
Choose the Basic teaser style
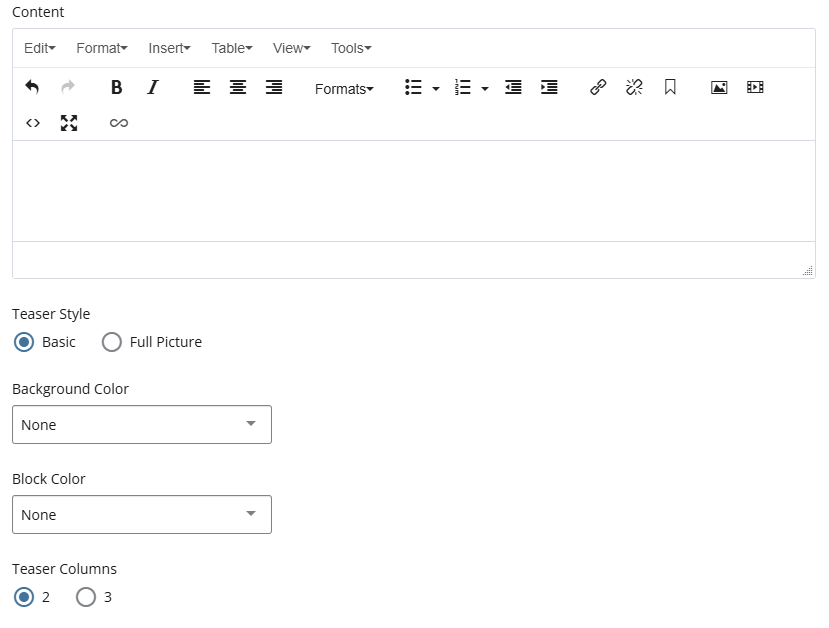tap(25, 342)
